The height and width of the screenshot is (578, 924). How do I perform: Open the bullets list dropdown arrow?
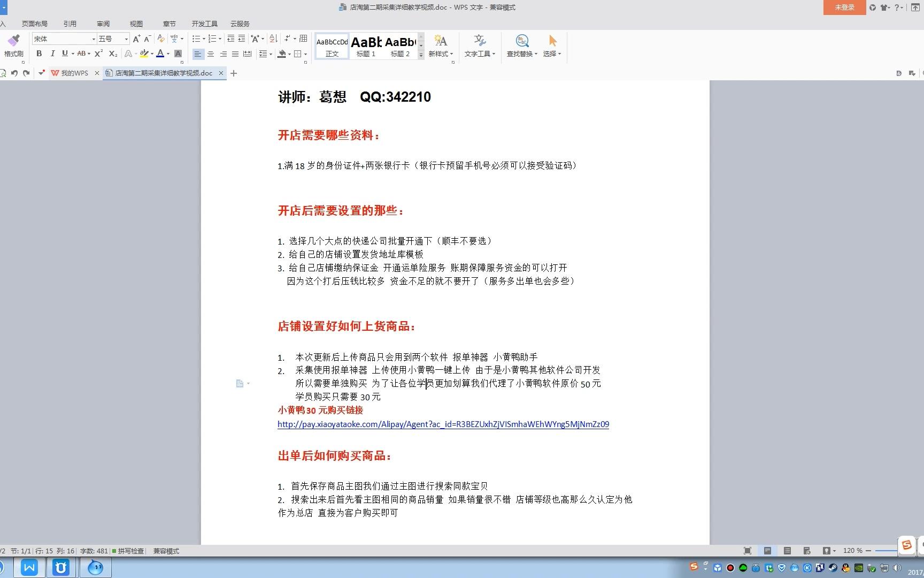coord(204,39)
